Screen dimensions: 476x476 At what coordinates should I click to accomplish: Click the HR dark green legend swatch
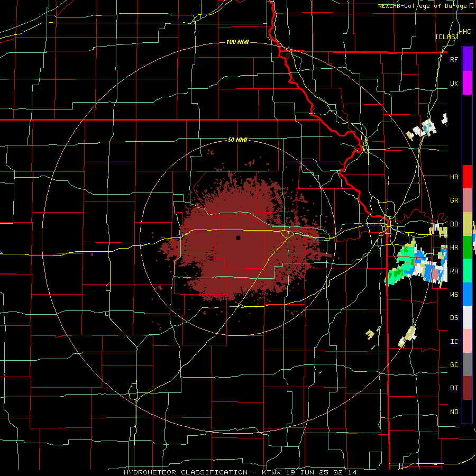point(467,248)
